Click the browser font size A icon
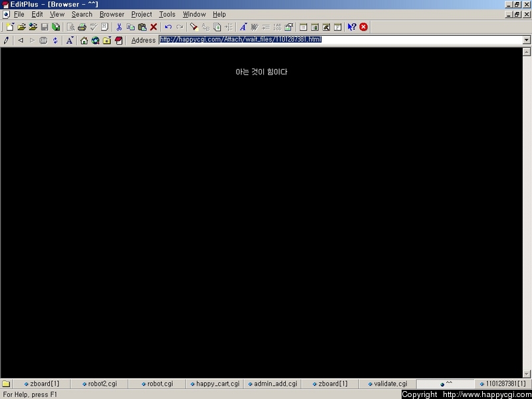The width and height of the screenshot is (532, 399). [x=70, y=41]
